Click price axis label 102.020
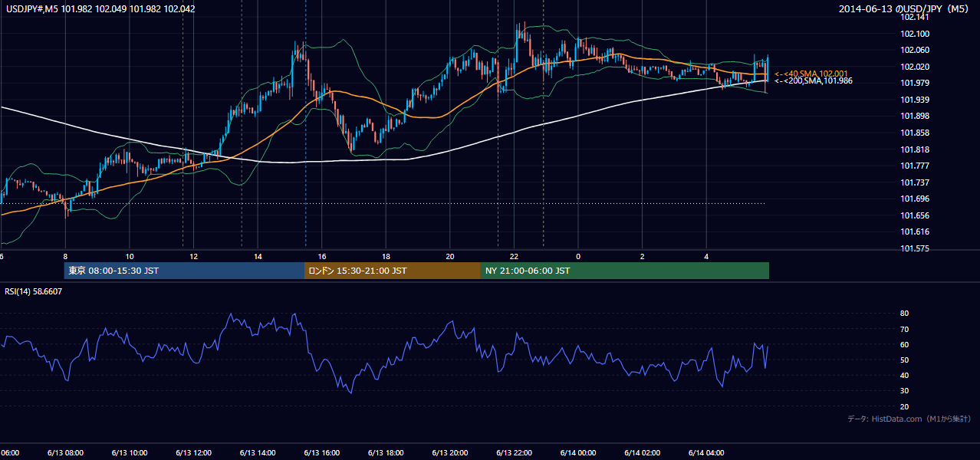 pos(914,67)
